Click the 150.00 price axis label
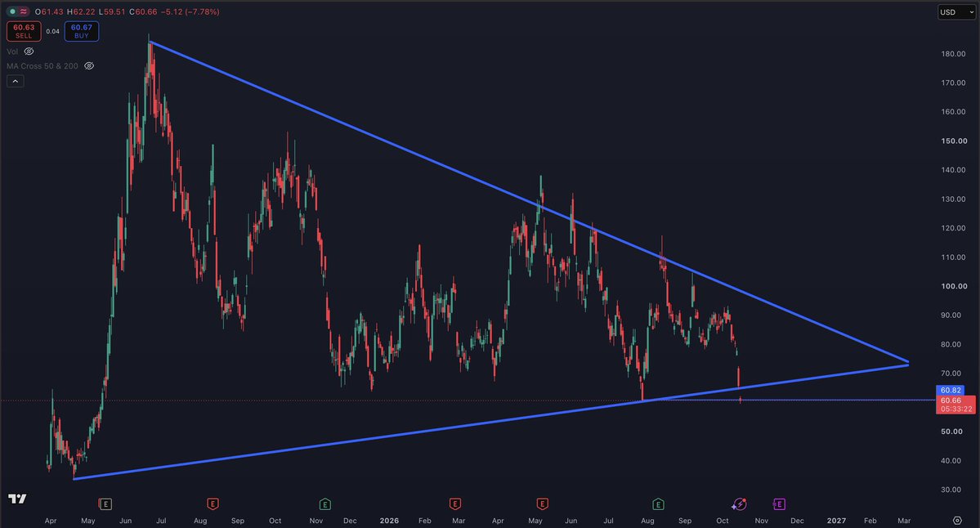 tap(954, 141)
